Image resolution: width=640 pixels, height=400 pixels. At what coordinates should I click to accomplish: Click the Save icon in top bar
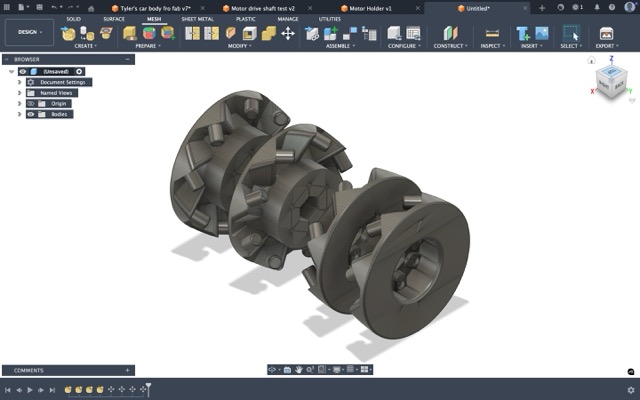point(39,7)
